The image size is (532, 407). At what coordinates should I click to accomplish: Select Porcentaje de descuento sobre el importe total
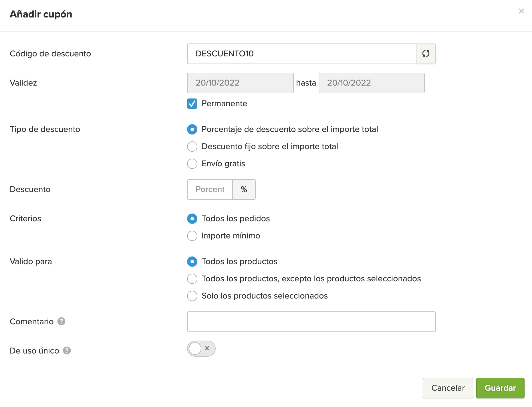click(x=192, y=129)
